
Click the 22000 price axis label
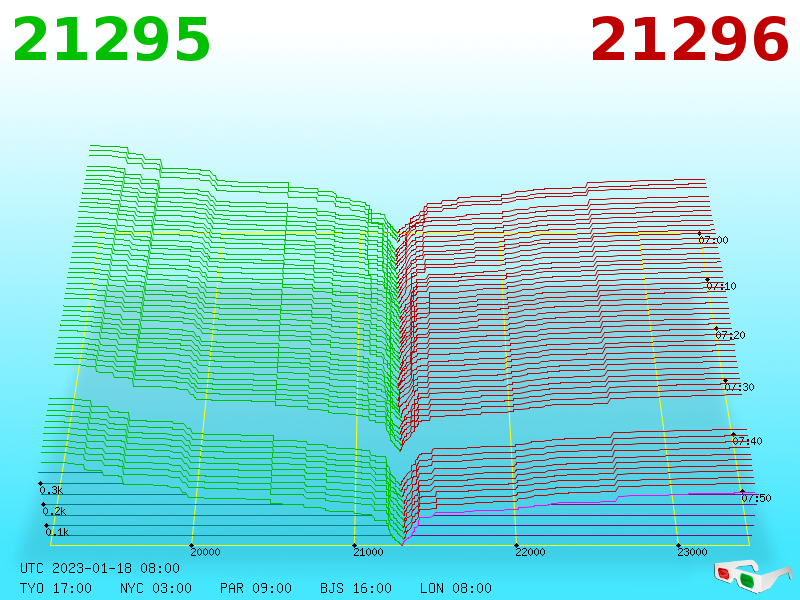coord(530,552)
